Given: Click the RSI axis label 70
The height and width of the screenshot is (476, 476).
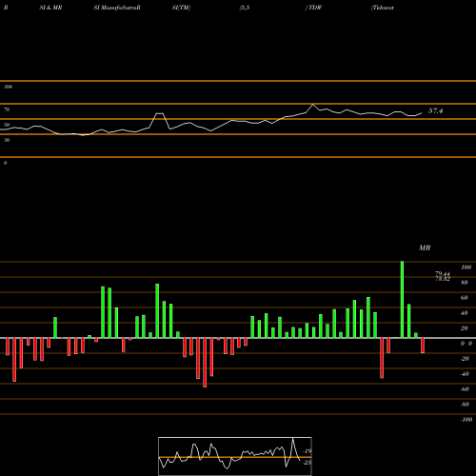Looking at the screenshot, I should pos(7,109).
